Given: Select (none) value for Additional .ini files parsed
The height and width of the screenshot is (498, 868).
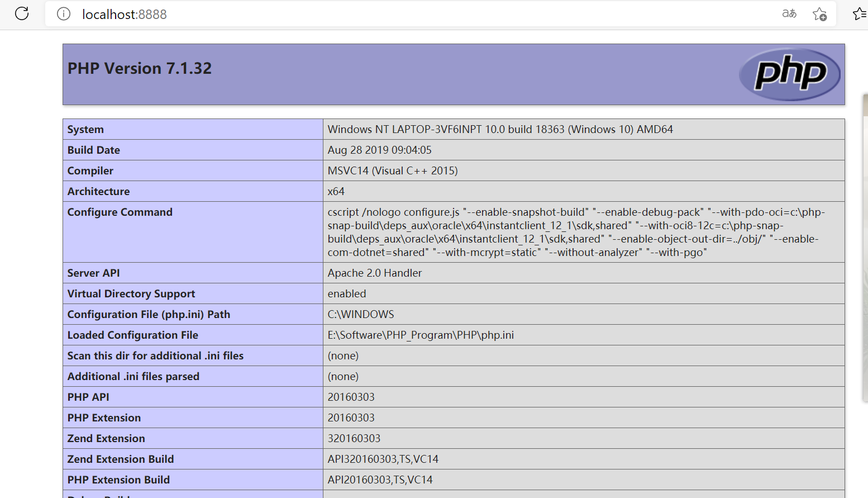Looking at the screenshot, I should click(343, 376).
